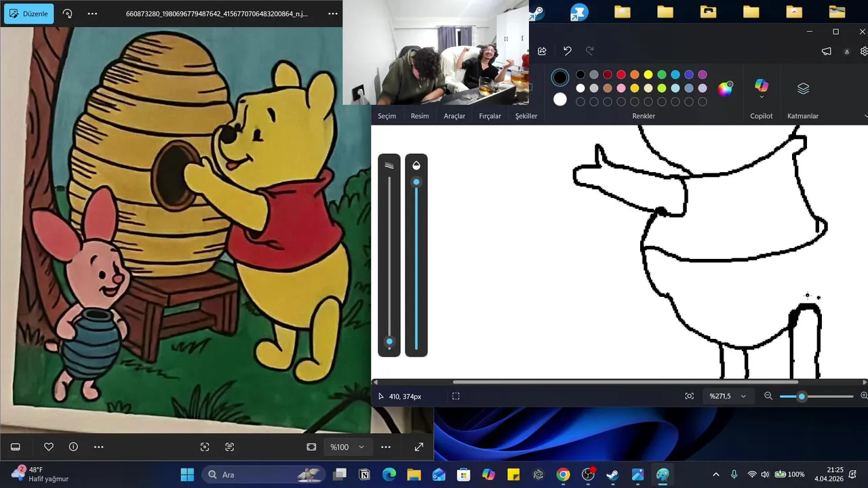The width and height of the screenshot is (868, 488).
Task: Open Task View on the taskbar
Action: (x=340, y=474)
